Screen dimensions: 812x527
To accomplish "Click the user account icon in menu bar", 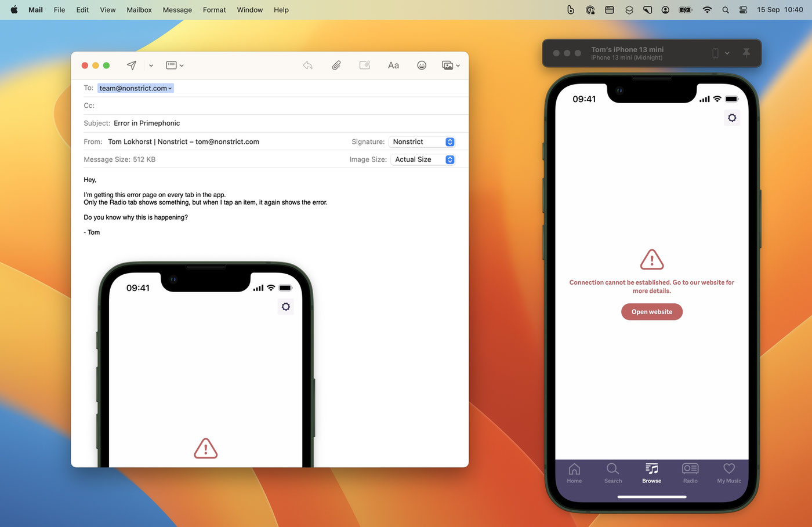I will [x=666, y=10].
